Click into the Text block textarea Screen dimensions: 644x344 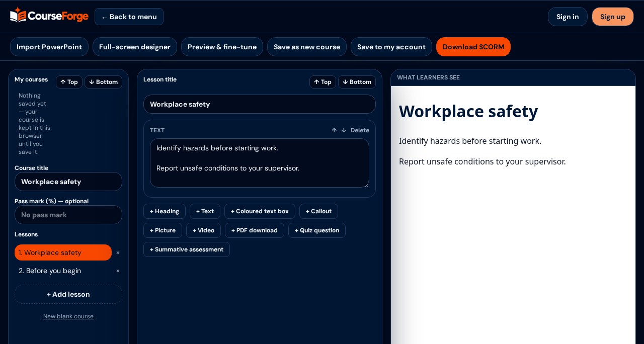coord(260,163)
